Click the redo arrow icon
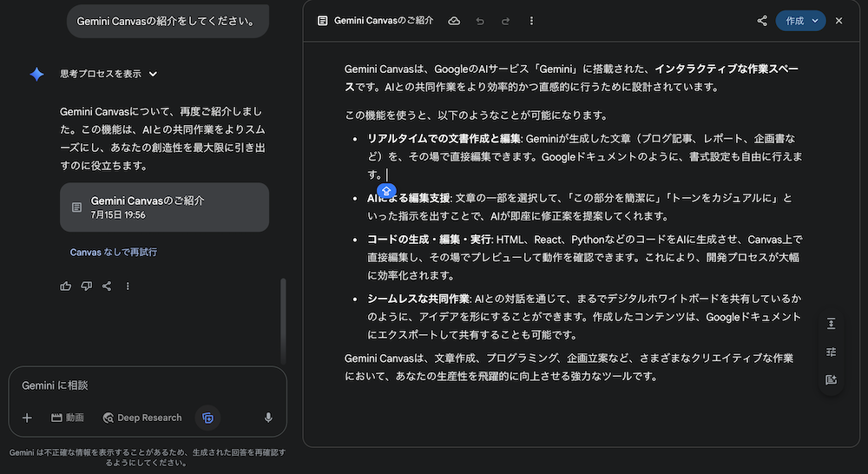Screen dimensions: 868x474 [505, 21]
